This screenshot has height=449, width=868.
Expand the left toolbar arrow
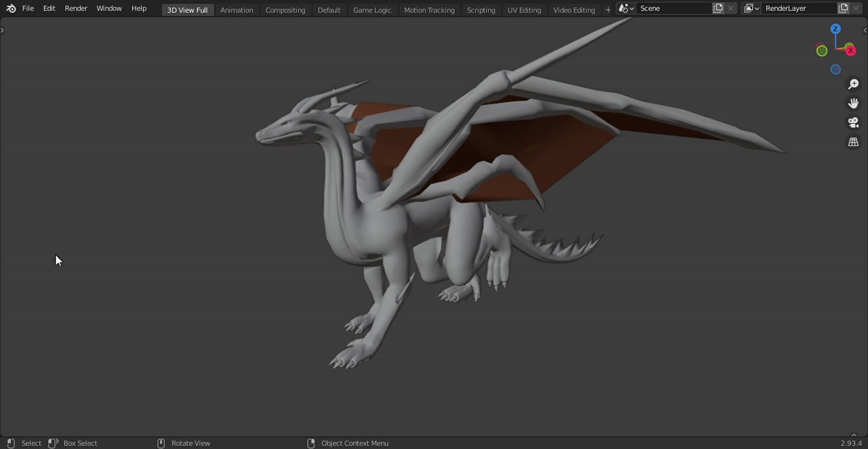(x=3, y=30)
